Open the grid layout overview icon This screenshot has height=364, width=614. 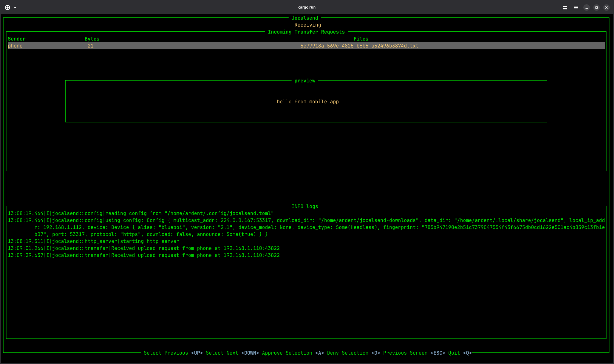pos(565,8)
